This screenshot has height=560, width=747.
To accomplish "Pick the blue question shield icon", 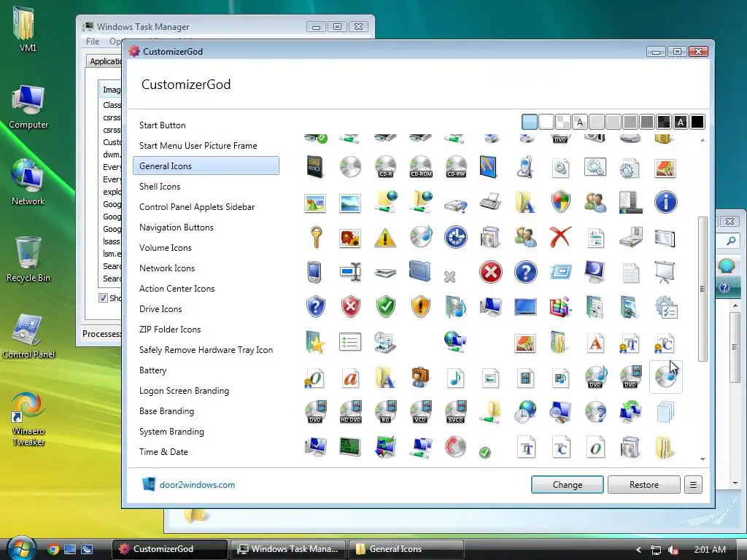I will [315, 307].
